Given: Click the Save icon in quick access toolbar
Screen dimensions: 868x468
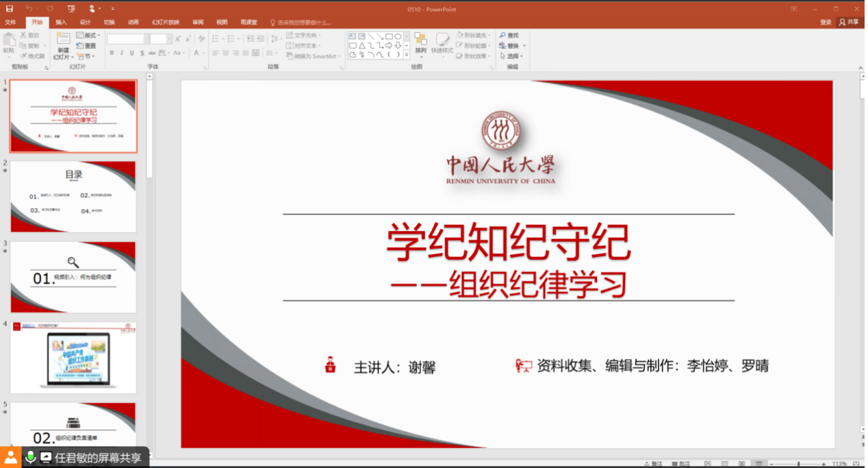Looking at the screenshot, I should tap(9, 9).
